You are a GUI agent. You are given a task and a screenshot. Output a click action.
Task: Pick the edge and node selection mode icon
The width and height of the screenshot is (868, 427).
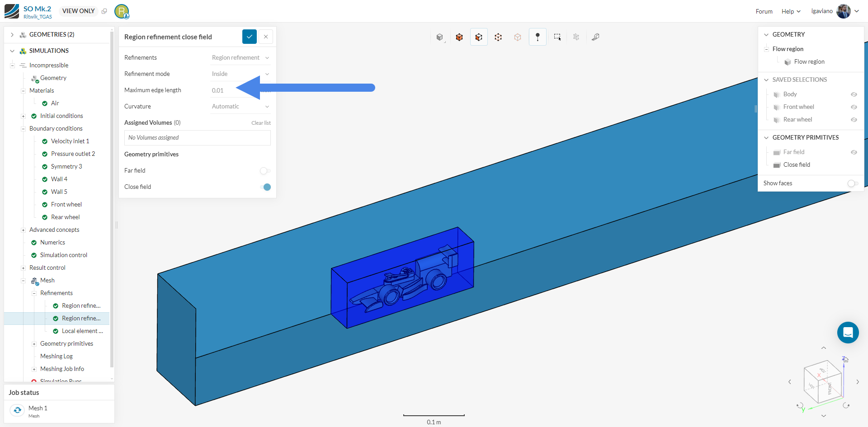pos(498,37)
